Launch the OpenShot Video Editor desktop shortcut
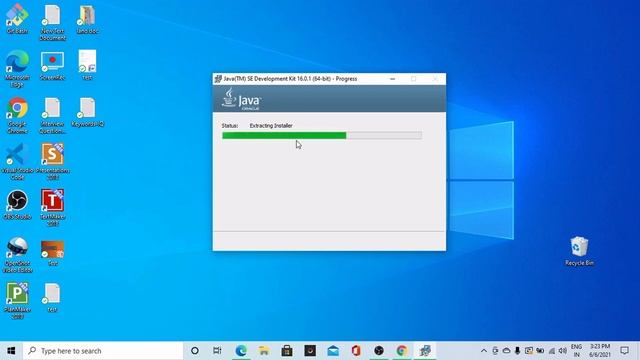 (17, 255)
